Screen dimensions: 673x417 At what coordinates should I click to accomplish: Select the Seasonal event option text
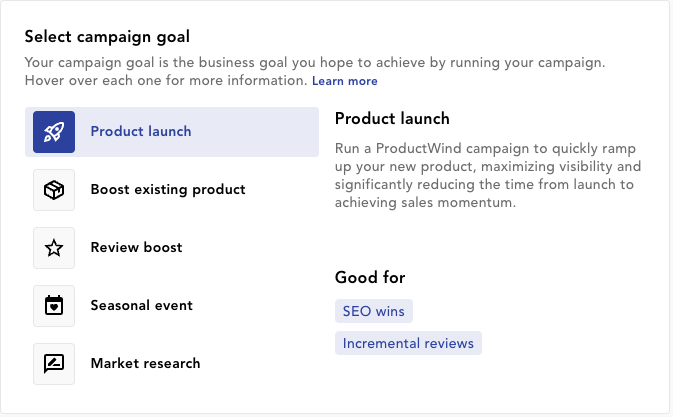(141, 305)
